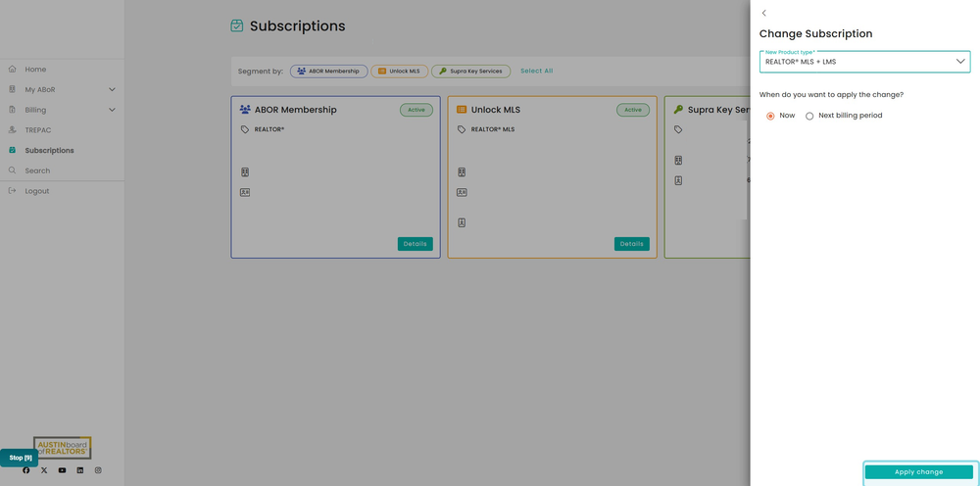Click the Apply change button
Image resolution: width=980 pixels, height=486 pixels.
pos(919,472)
